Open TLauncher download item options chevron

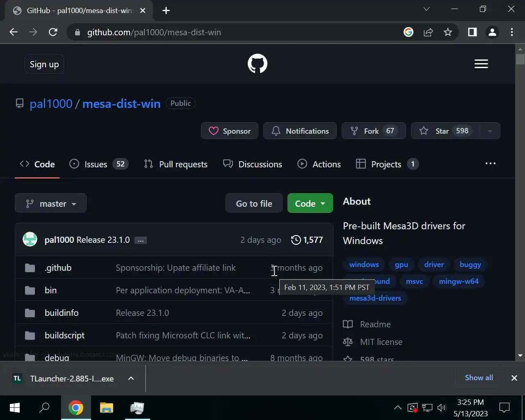[x=131, y=378]
